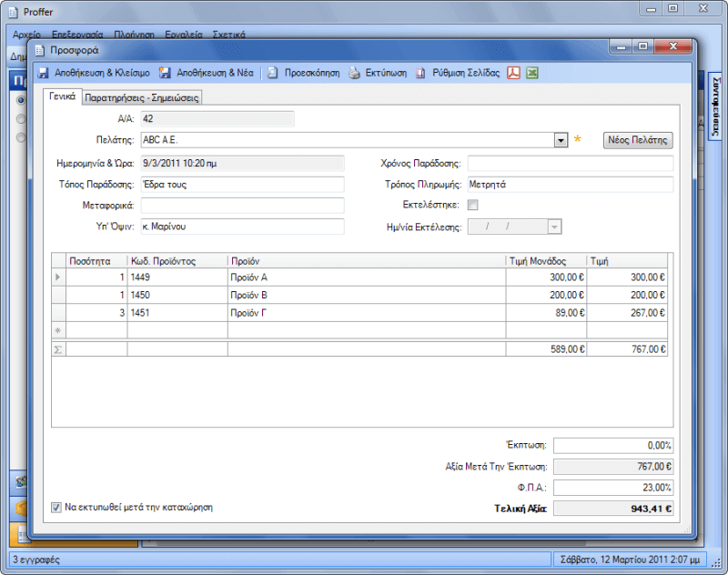Click the Έκπτωση discount field
Image resolution: width=728 pixels, height=575 pixels.
(x=613, y=446)
